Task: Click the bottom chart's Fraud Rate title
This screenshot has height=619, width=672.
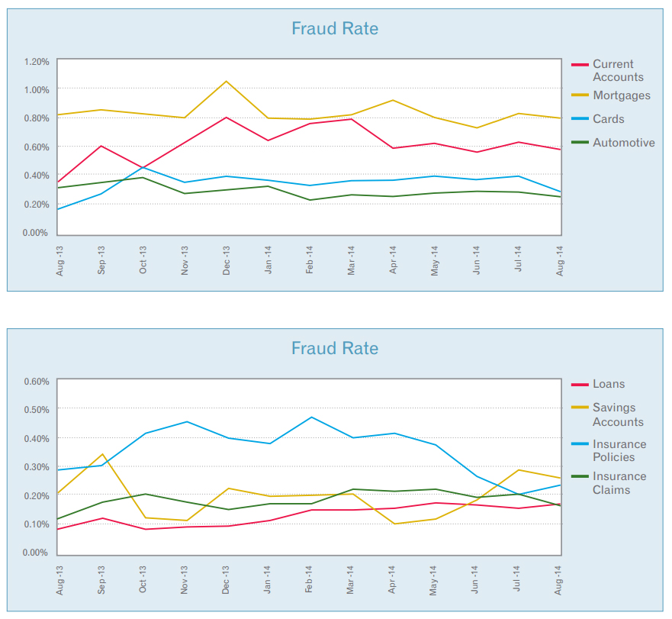Action: pos(335,349)
